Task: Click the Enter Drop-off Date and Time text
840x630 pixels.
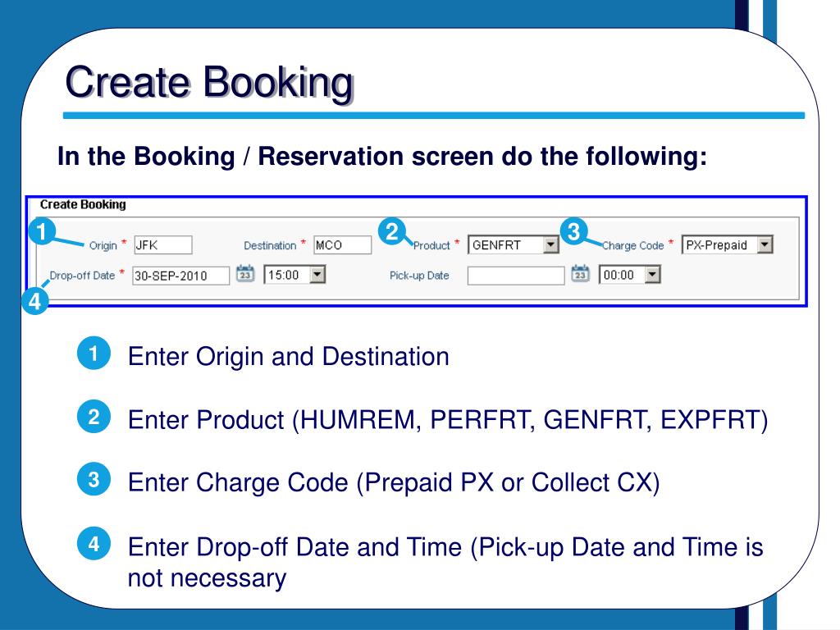Action: [445, 562]
